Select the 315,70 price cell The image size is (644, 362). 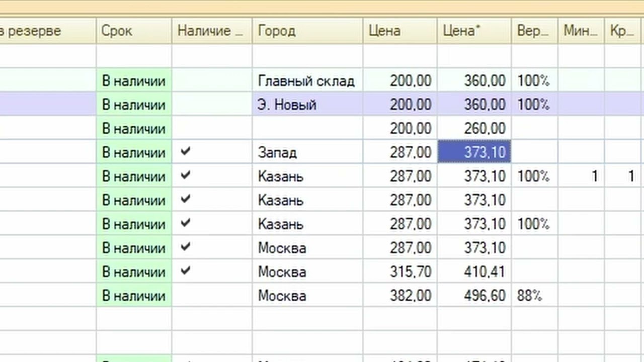coord(400,272)
